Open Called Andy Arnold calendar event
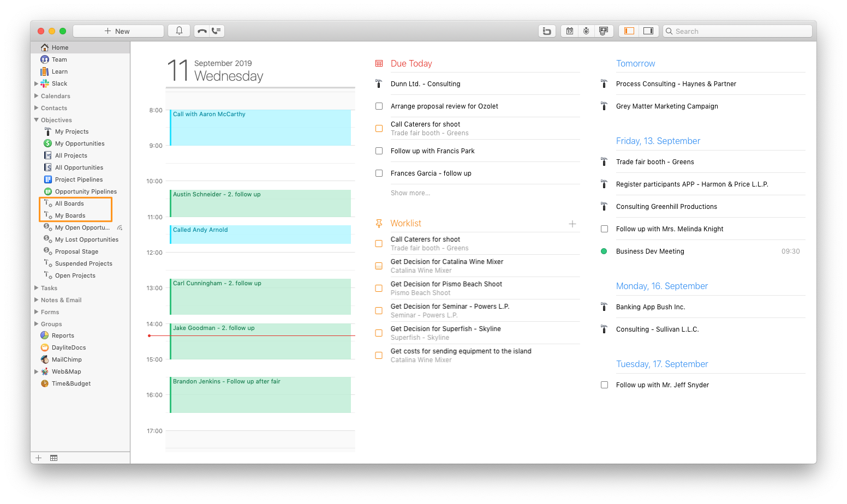The image size is (847, 504). point(260,235)
